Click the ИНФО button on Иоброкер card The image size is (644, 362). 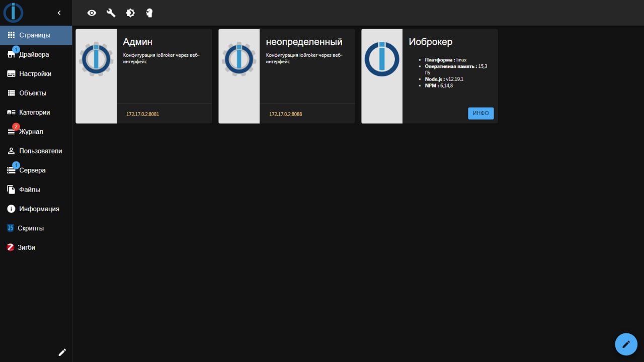coord(480,113)
